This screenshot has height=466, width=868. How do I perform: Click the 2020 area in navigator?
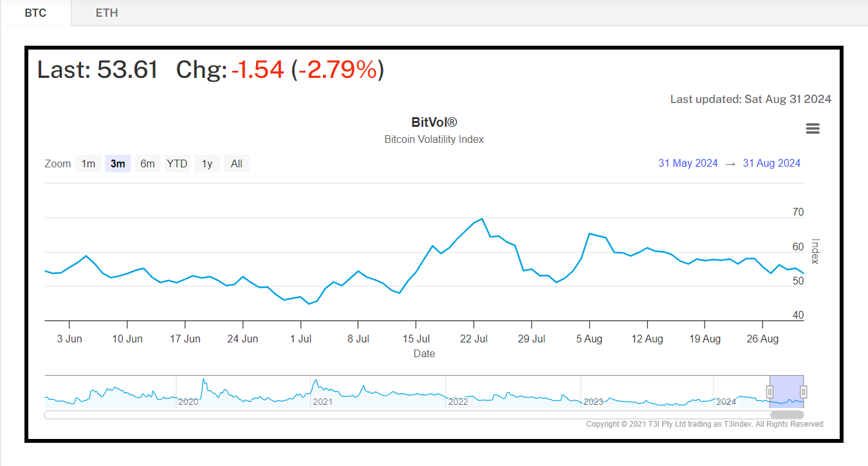coord(188,402)
